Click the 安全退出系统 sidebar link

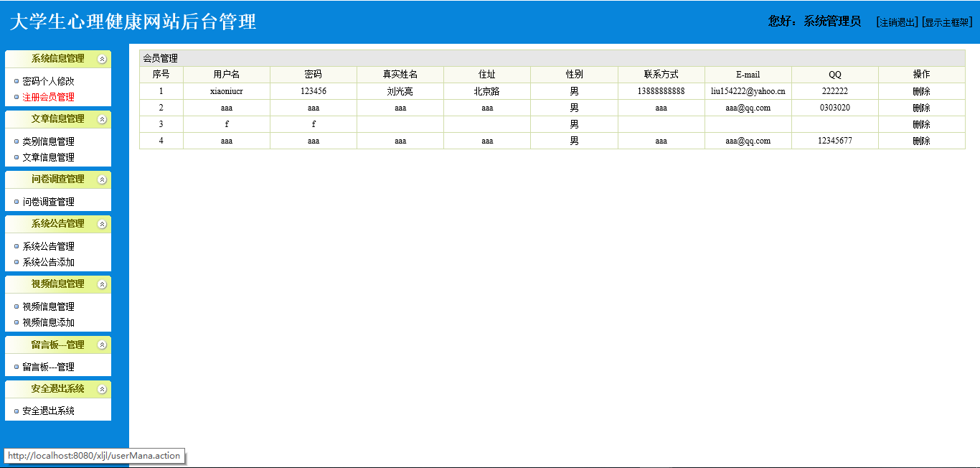click(x=48, y=411)
